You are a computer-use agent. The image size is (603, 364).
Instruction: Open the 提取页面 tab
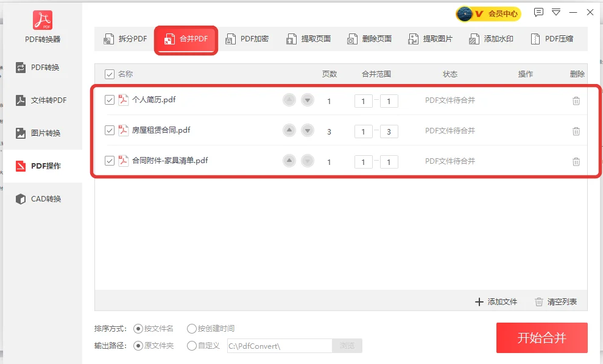[308, 39]
